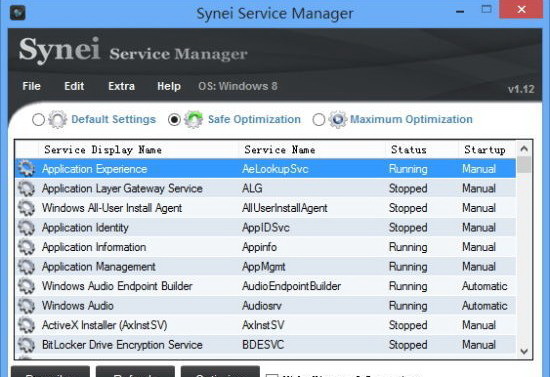Click the service list scrollbar thumb

pos(524,164)
